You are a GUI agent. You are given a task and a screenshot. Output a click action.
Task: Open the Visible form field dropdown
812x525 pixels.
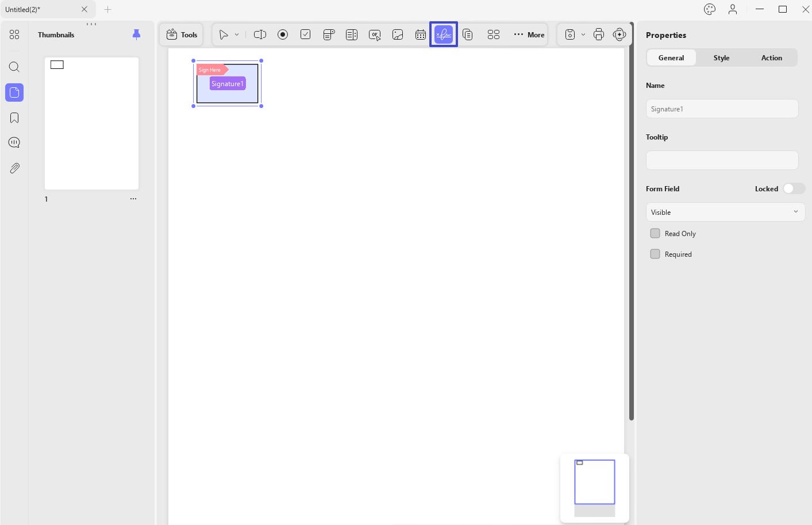click(x=725, y=212)
